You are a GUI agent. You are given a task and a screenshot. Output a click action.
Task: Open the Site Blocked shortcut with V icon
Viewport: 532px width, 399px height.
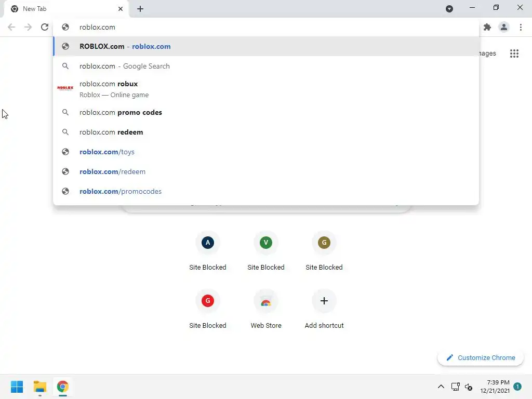pos(265,251)
